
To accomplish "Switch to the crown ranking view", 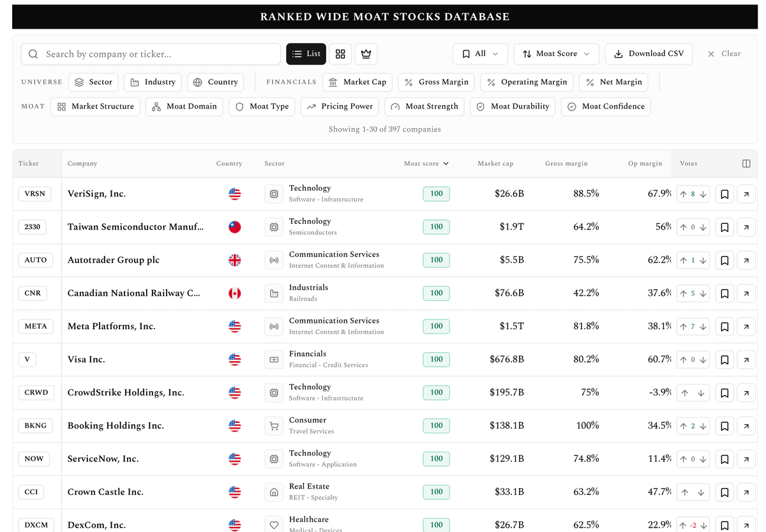I will click(366, 54).
